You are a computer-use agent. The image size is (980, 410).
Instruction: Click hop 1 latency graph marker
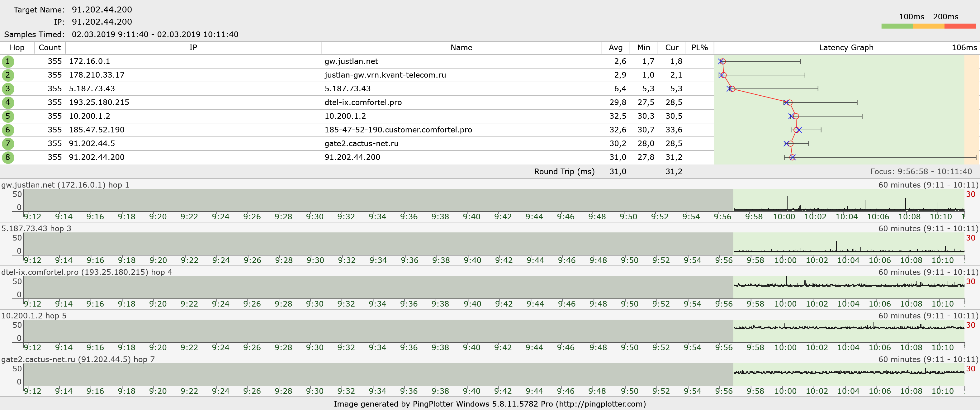(722, 61)
